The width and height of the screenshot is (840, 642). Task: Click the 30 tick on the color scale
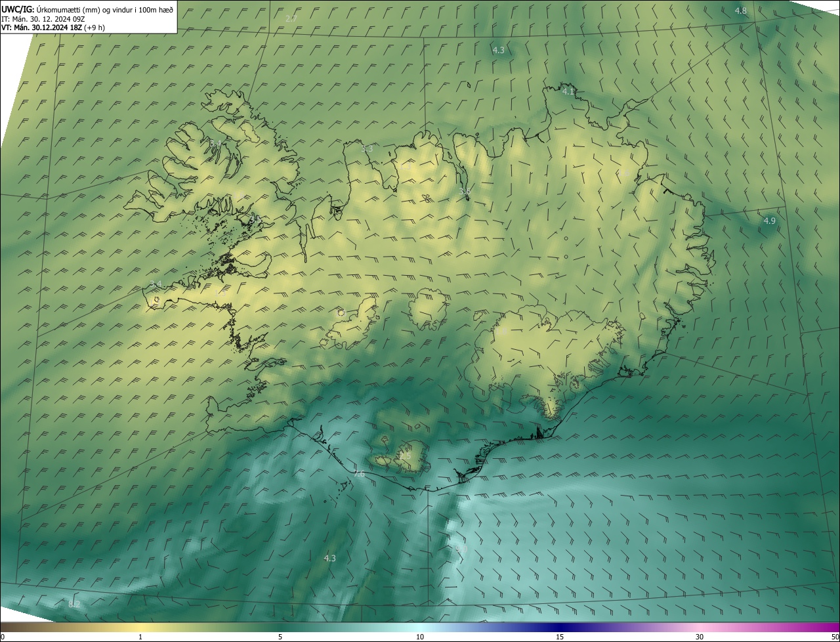(x=700, y=637)
